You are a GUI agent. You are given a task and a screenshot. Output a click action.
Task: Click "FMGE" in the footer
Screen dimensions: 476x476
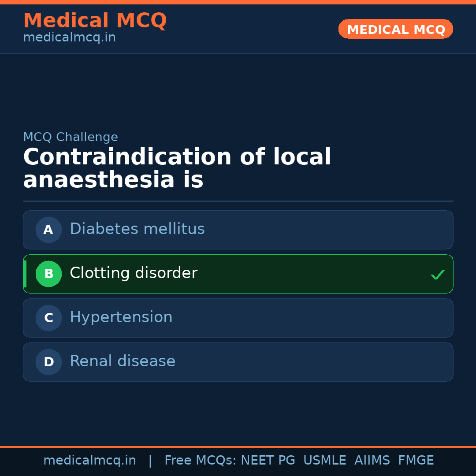pos(416,461)
